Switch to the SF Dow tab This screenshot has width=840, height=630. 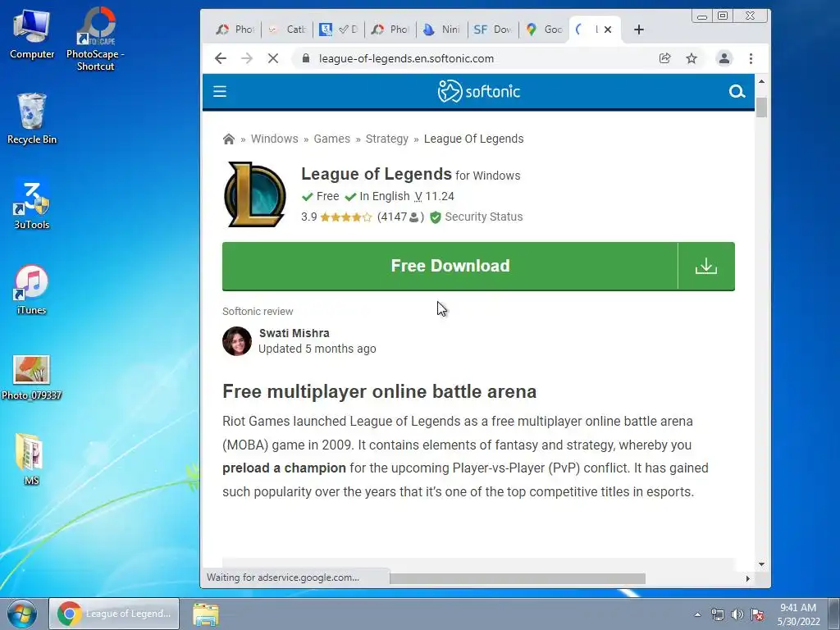click(x=493, y=30)
